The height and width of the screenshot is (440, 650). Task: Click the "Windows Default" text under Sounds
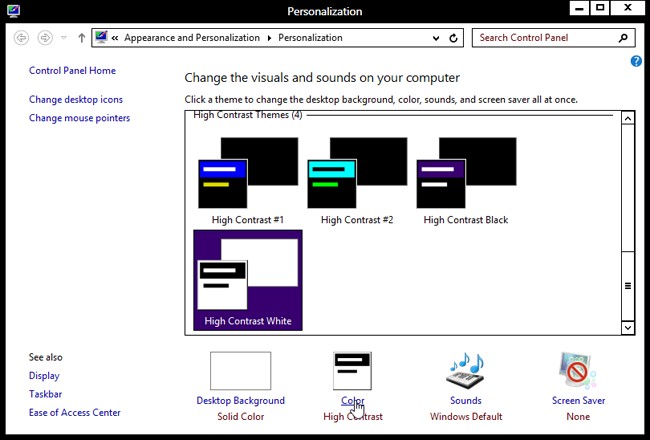click(466, 417)
